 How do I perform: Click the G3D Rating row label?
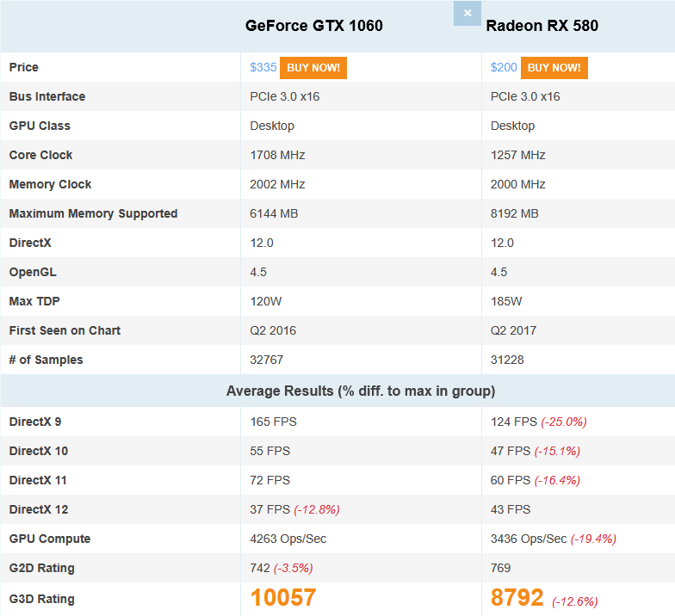pos(41,599)
